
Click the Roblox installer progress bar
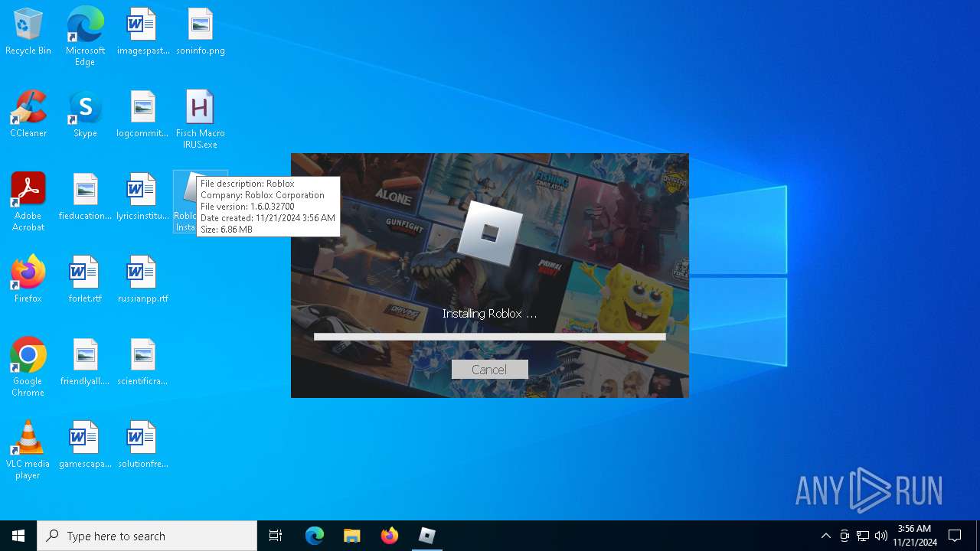tap(490, 337)
